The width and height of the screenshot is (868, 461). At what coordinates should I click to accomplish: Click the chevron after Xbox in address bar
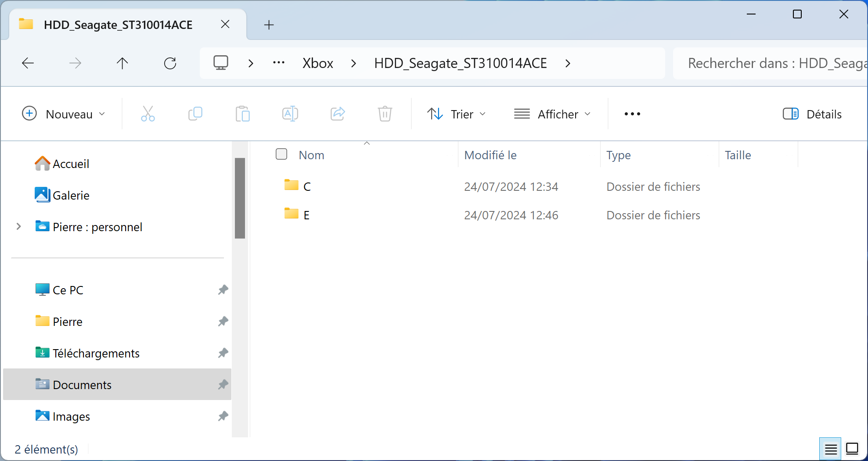(353, 64)
